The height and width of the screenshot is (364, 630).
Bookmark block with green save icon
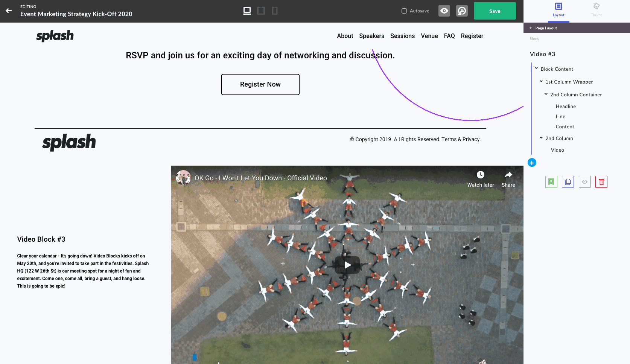click(x=551, y=182)
